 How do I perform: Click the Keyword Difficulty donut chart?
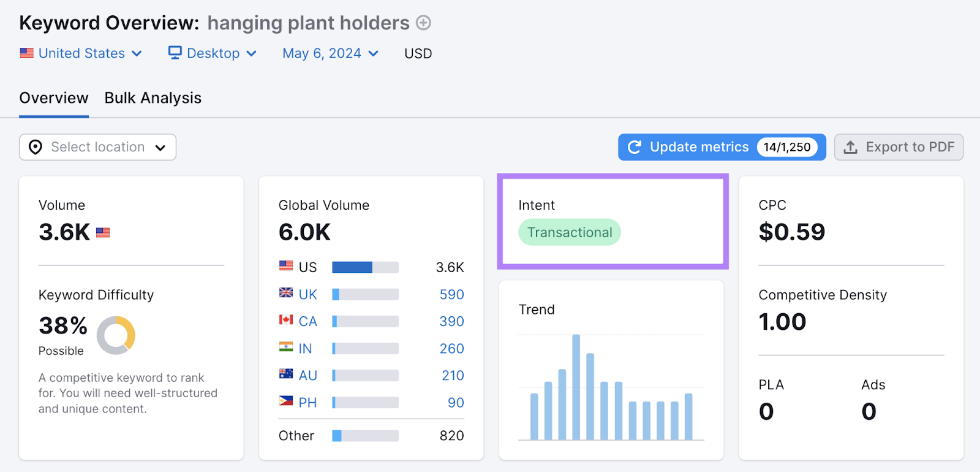pyautogui.click(x=115, y=335)
